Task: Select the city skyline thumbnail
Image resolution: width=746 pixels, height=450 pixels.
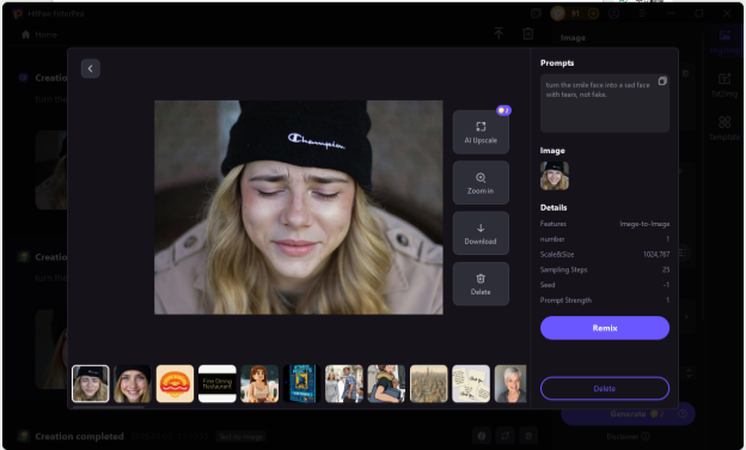Action: (429, 384)
